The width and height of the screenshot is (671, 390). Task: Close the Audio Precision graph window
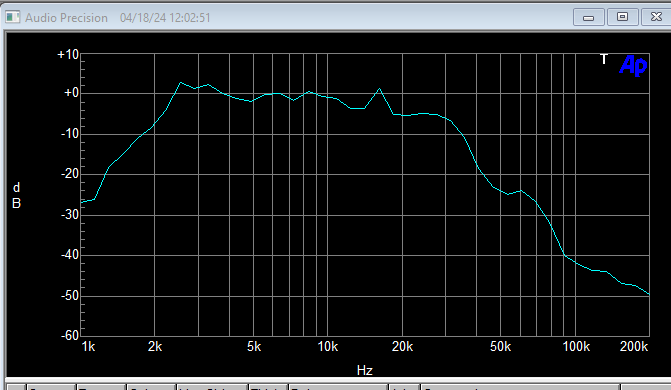(656, 17)
